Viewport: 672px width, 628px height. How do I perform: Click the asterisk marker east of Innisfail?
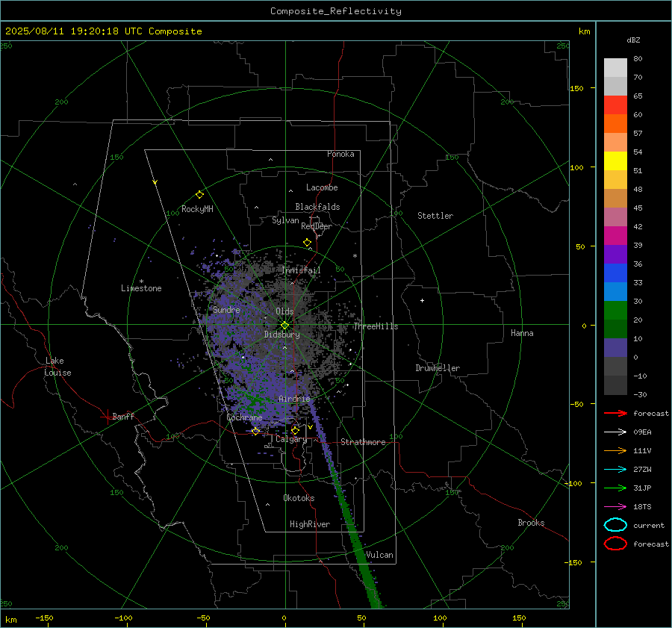click(x=355, y=256)
